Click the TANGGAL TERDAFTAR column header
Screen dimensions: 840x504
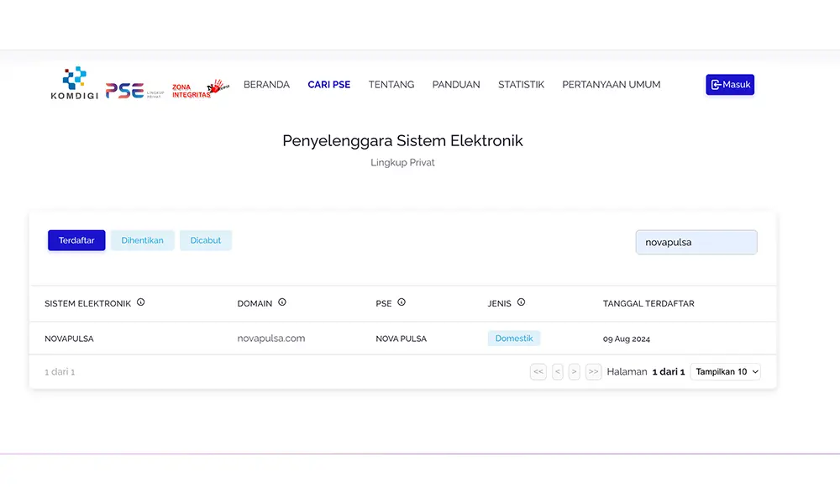click(648, 304)
